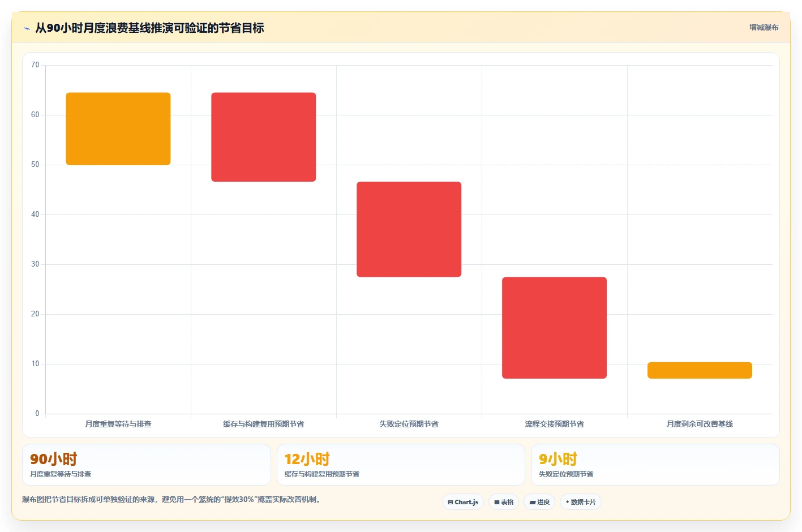This screenshot has width=802, height=532.
Task: Click the chart title 从90小时月度浪费基线推演可验证的节省目标
Action: pyautogui.click(x=150, y=28)
